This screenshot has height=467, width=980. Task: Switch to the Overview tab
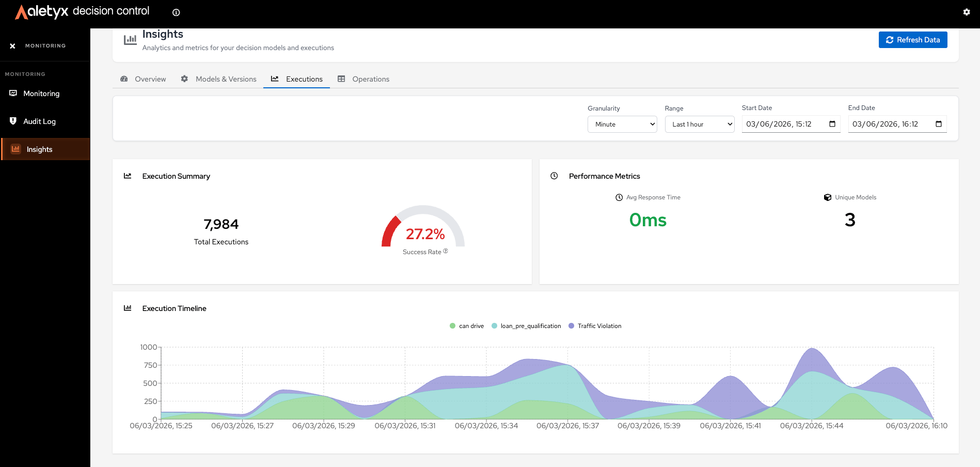coord(143,79)
